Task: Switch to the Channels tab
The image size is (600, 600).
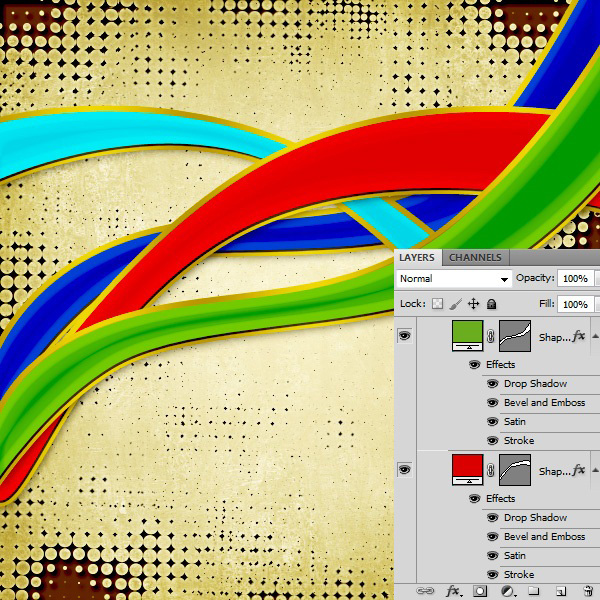Action: pyautogui.click(x=475, y=258)
